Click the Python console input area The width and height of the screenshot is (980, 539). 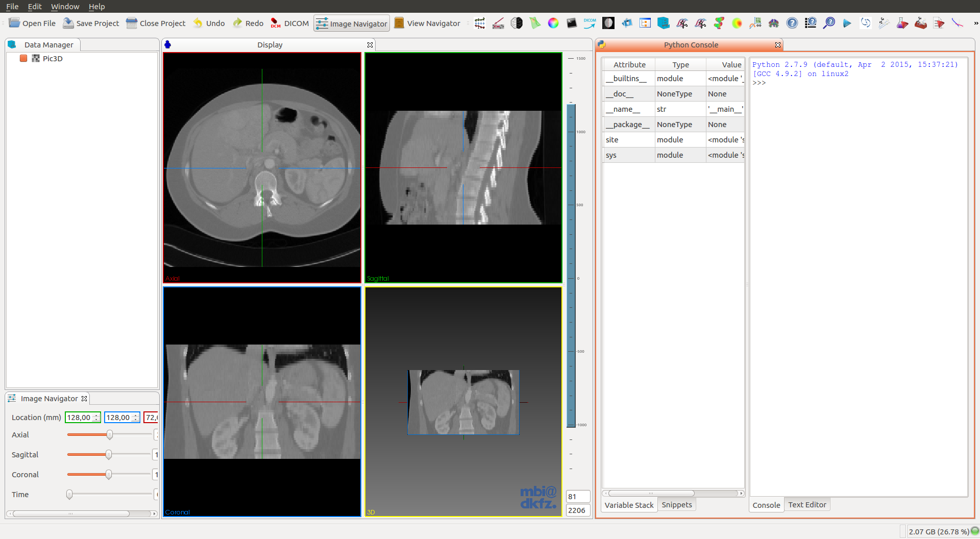(859, 278)
